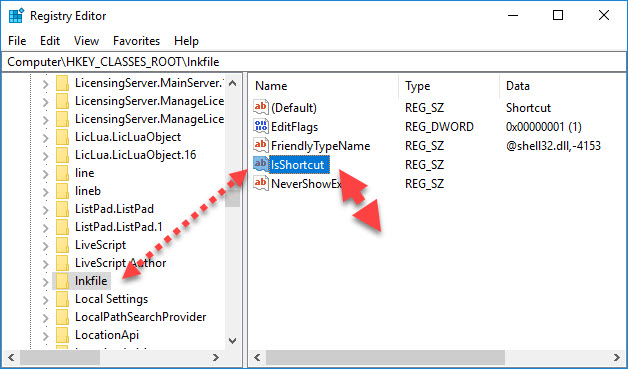Click values pane scroll right arrow
Viewport: 628px width, 369px height.
[617, 357]
